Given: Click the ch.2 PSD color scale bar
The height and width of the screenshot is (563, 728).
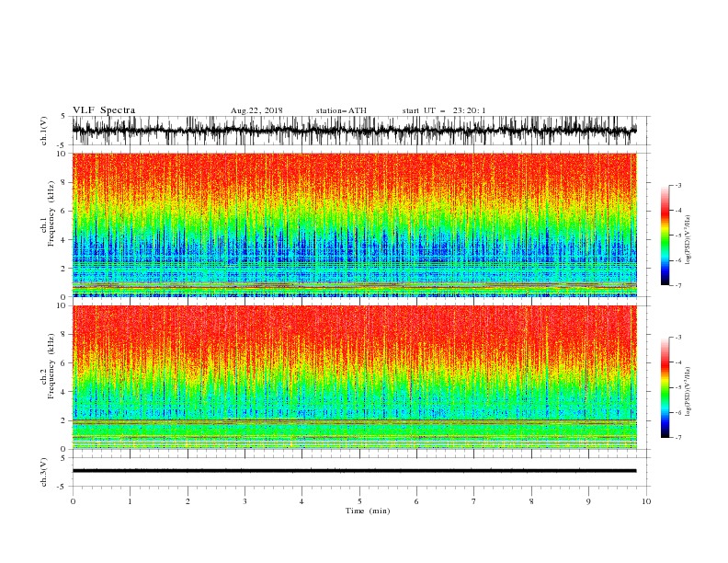Looking at the screenshot, I should click(x=665, y=387).
